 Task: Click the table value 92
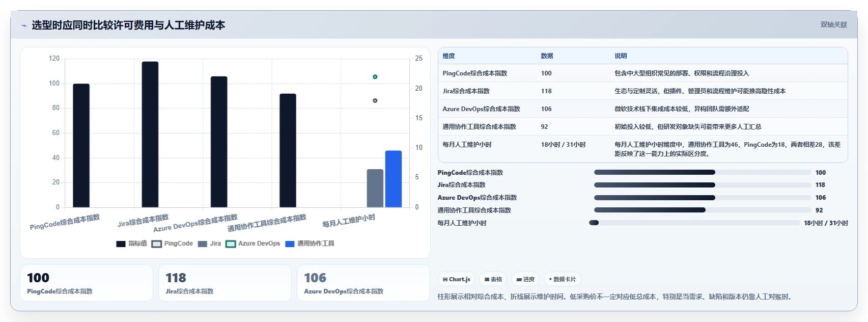(544, 127)
